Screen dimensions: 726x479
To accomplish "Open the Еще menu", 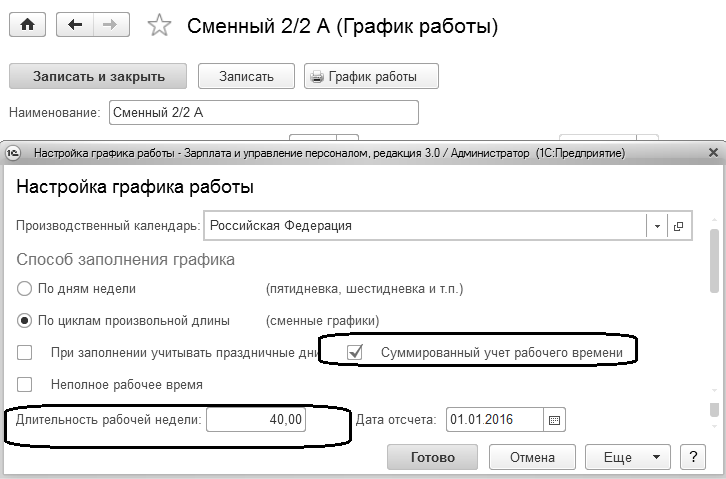I will (628, 457).
